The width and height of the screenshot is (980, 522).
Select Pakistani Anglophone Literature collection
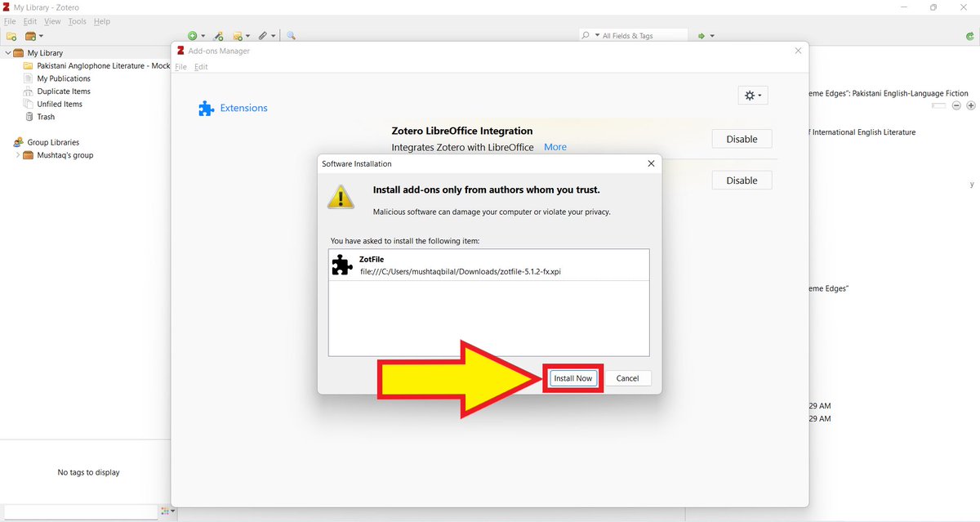103,65
